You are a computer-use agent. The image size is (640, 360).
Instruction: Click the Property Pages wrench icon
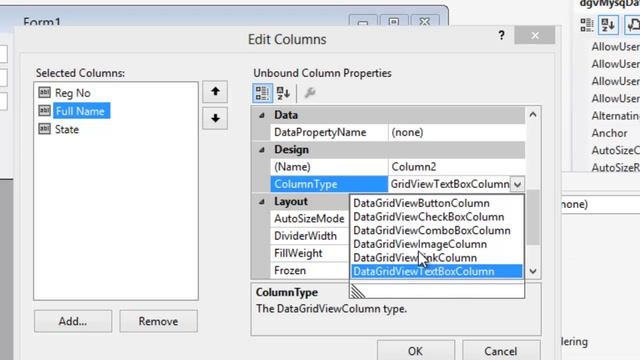310,93
